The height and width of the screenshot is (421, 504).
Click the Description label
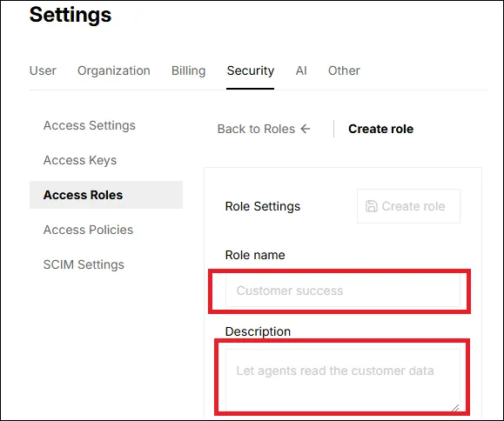pyautogui.click(x=258, y=331)
